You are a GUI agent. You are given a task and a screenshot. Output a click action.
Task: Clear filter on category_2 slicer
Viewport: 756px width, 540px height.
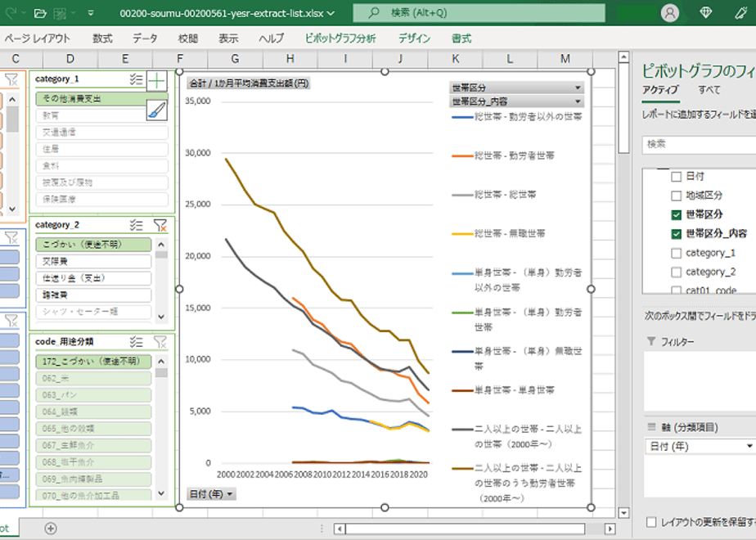pyautogui.click(x=160, y=225)
